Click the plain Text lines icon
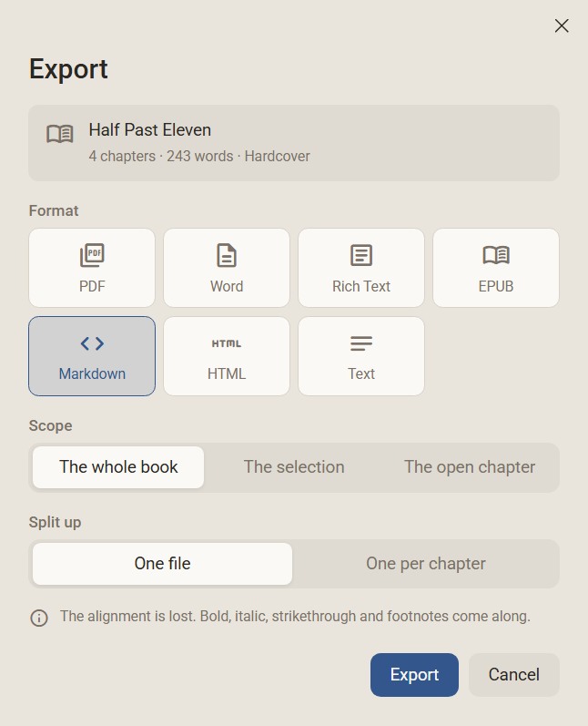This screenshot has width=588, height=726. coord(361,343)
